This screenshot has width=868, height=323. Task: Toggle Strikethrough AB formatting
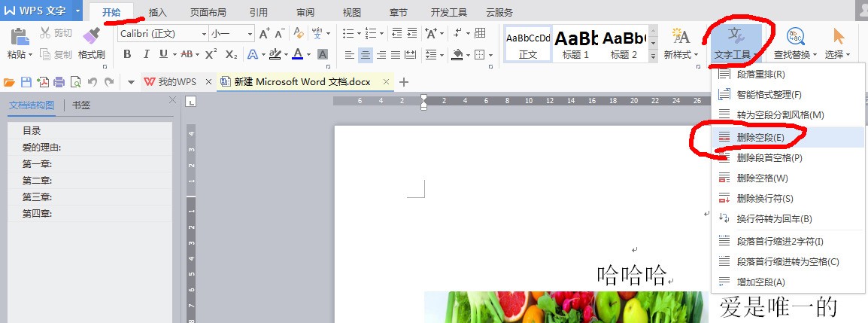(x=186, y=54)
